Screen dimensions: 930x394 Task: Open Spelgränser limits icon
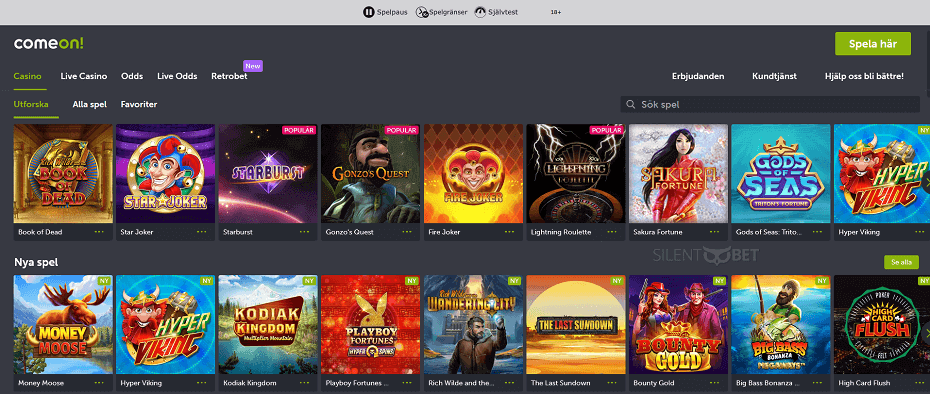coord(422,12)
